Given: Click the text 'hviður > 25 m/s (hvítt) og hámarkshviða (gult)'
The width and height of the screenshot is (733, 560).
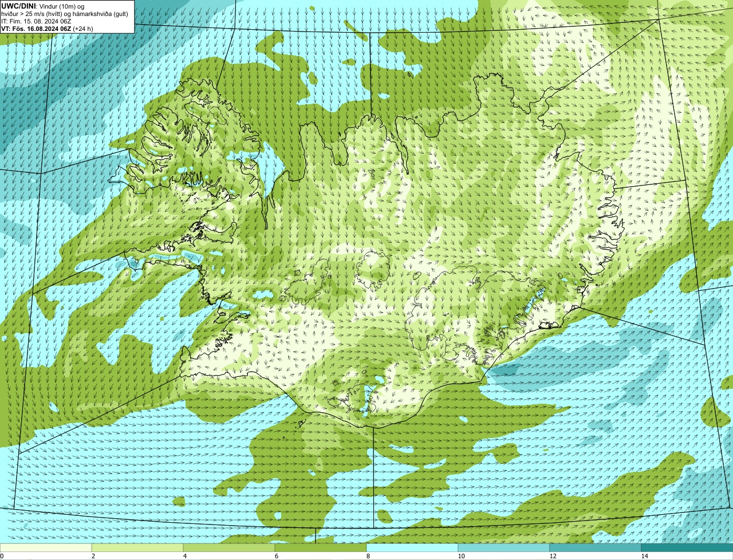Looking at the screenshot, I should point(65,14).
